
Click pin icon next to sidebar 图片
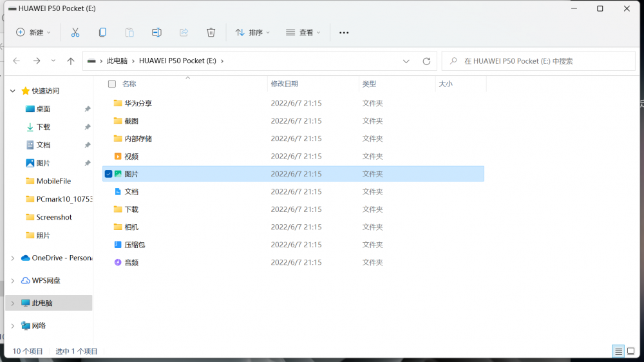tap(88, 163)
